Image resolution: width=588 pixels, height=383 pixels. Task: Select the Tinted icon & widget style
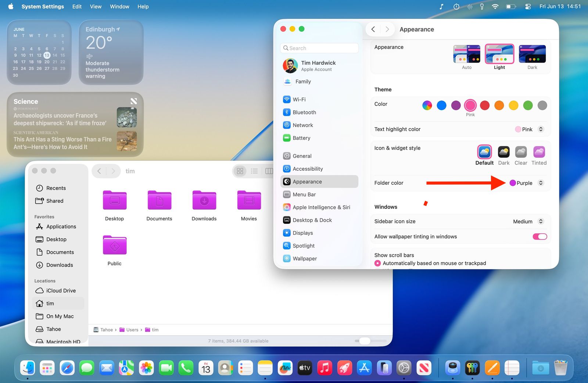click(539, 152)
